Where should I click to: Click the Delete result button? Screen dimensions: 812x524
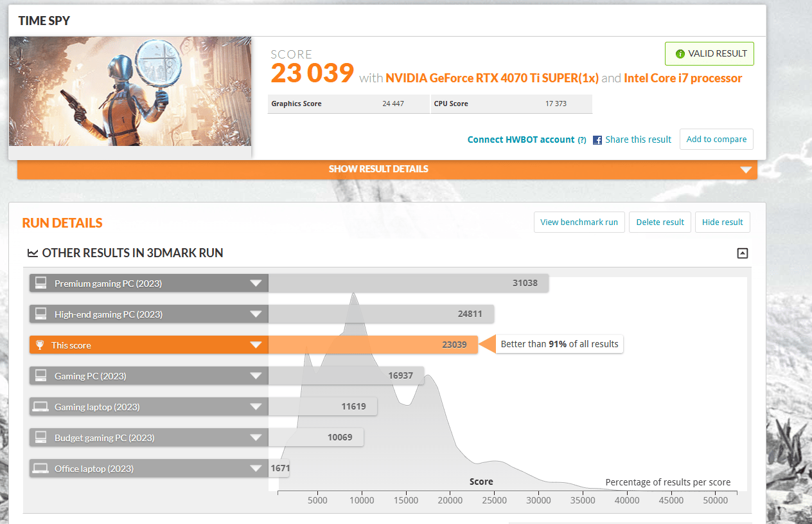(x=660, y=222)
